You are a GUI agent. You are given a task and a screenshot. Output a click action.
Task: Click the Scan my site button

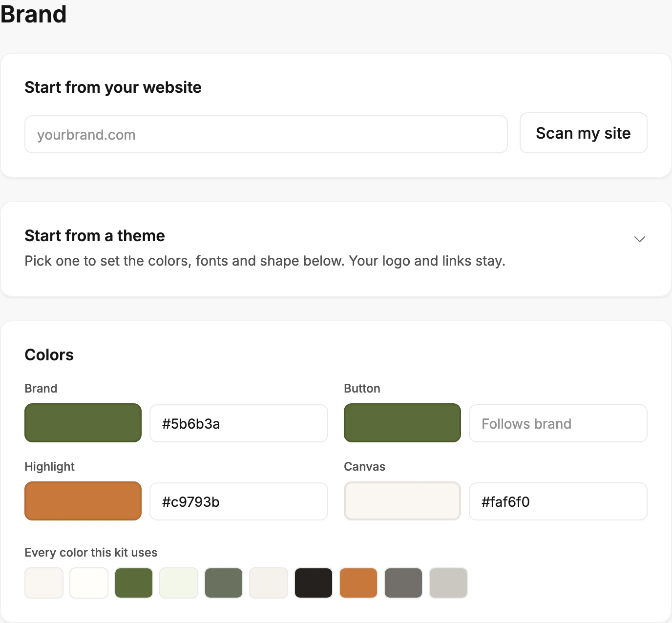pyautogui.click(x=583, y=133)
